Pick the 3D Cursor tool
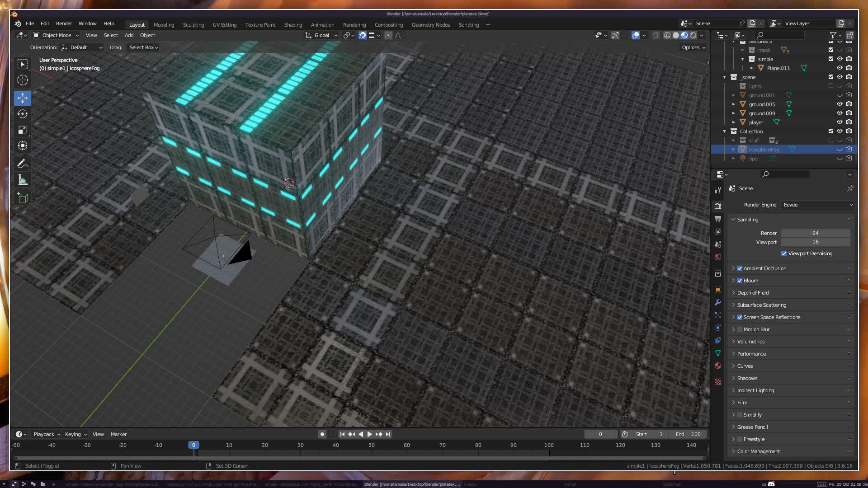 tap(23, 80)
